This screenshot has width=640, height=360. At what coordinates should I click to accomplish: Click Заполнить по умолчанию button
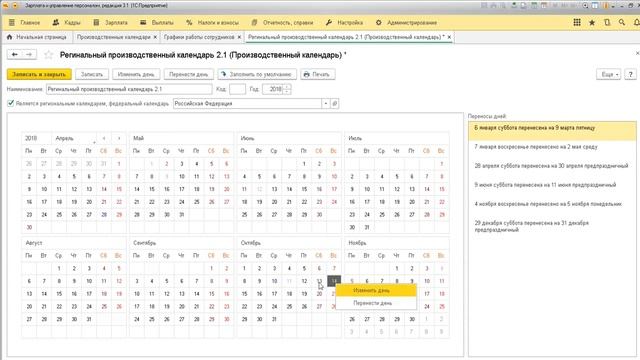click(x=257, y=74)
